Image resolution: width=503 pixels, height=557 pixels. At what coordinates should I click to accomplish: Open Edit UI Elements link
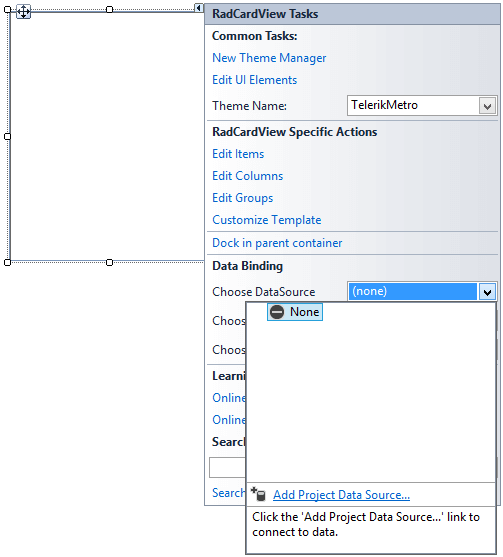pos(254,80)
